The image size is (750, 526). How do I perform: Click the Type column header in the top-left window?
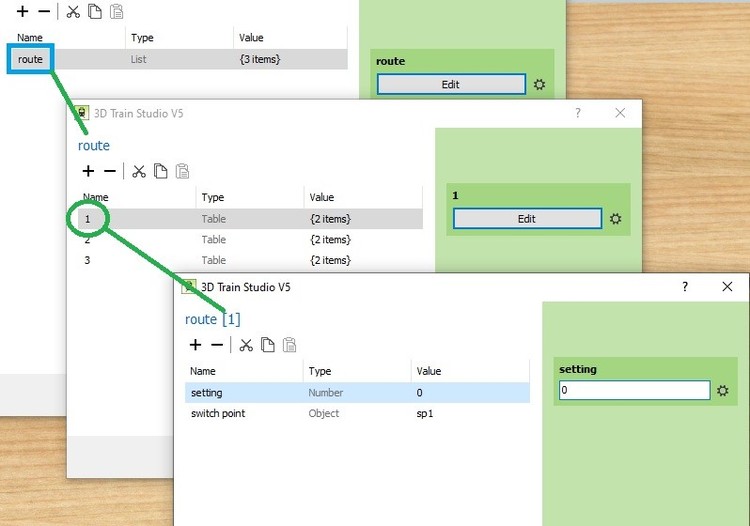[x=142, y=38]
